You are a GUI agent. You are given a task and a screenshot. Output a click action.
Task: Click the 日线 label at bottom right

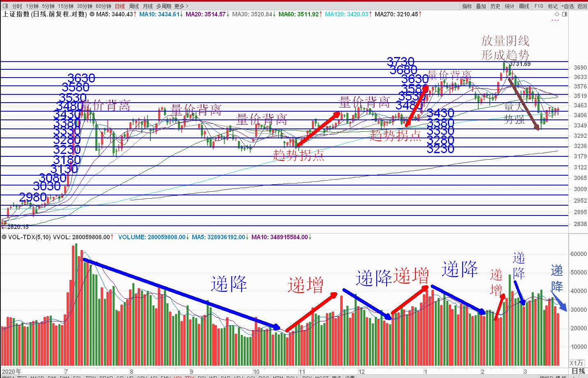coord(578,371)
